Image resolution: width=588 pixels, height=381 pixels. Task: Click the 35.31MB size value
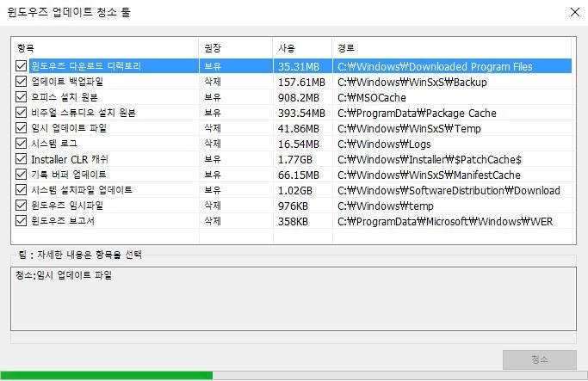(299, 67)
